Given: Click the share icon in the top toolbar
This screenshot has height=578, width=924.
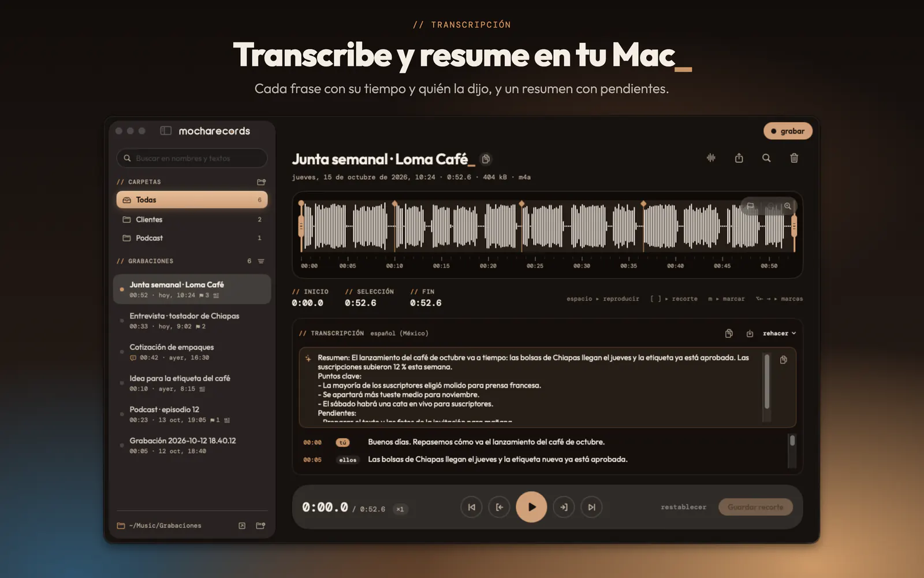Looking at the screenshot, I should click(x=739, y=158).
